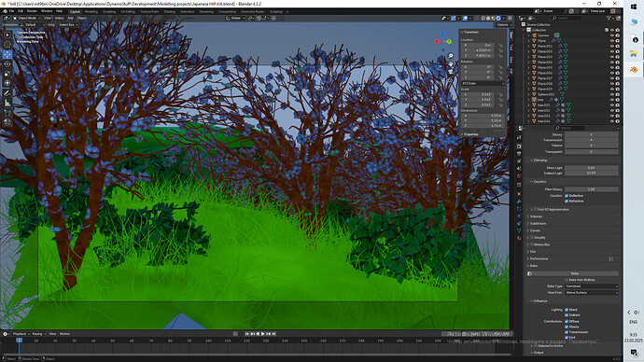Open the World properties tab icon
The width and height of the screenshot is (644, 362).
click(x=519, y=175)
